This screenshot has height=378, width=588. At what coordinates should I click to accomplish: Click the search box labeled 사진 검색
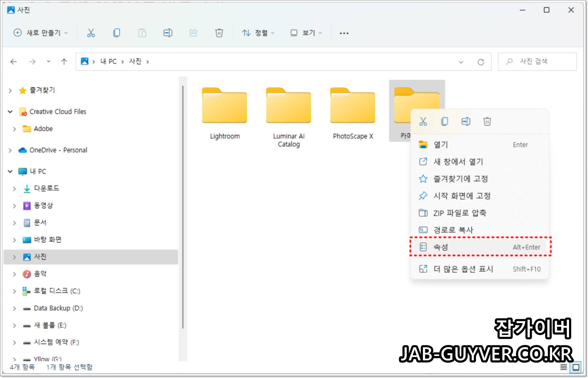(x=537, y=61)
